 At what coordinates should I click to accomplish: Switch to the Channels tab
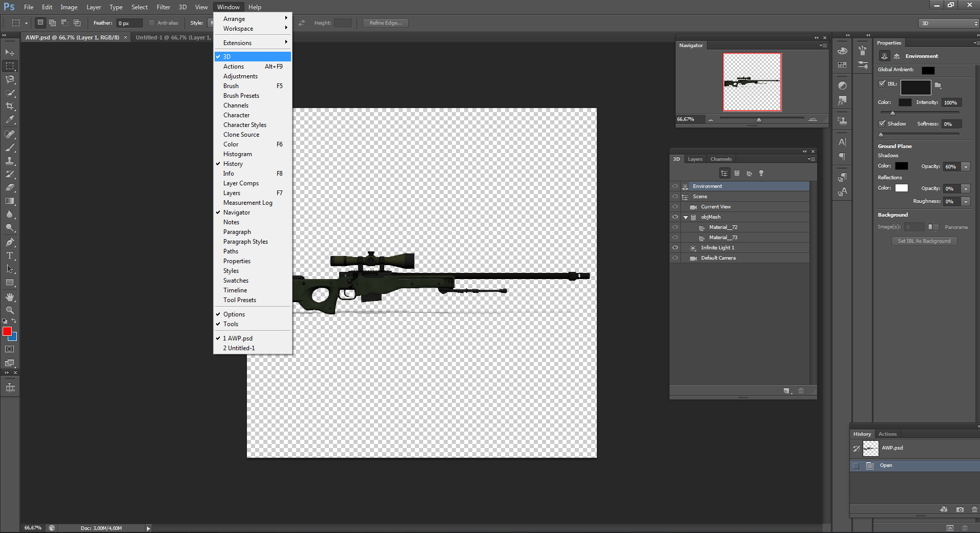(721, 159)
